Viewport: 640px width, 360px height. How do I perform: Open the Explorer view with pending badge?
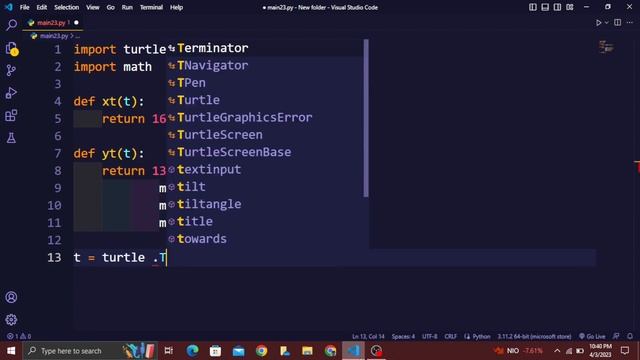point(11,49)
